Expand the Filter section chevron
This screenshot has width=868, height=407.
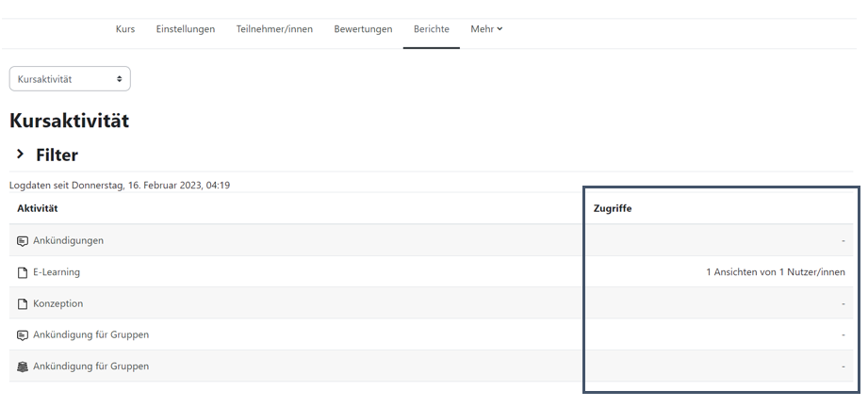pos(21,154)
